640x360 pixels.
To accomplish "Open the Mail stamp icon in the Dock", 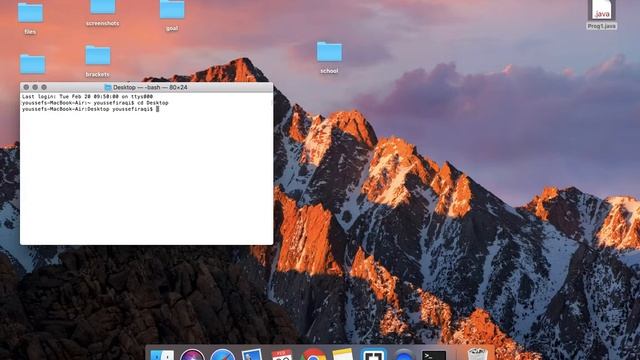I will pyautogui.click(x=252, y=355).
